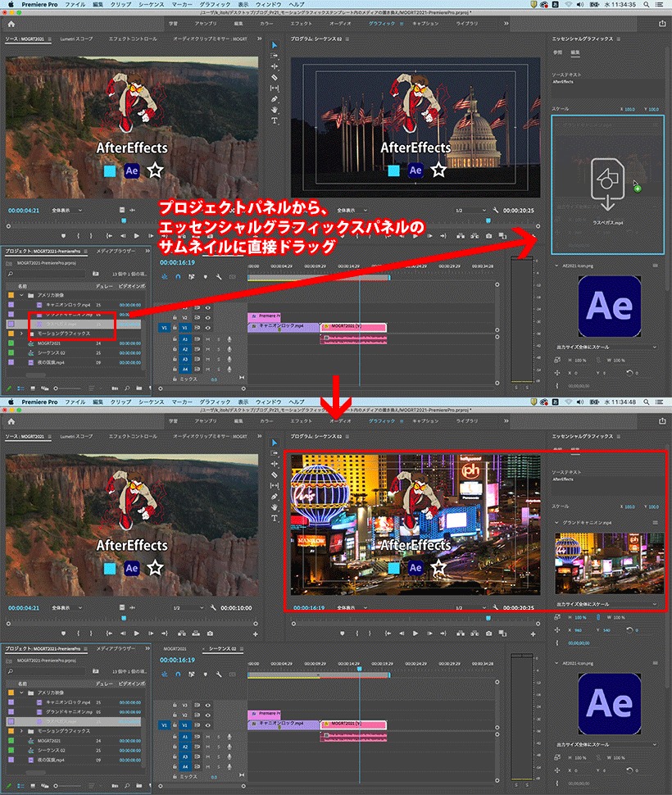The width and height of the screenshot is (672, 795).
Task: Click A1 voice-over microphone in upper timeline
Action: tap(229, 339)
